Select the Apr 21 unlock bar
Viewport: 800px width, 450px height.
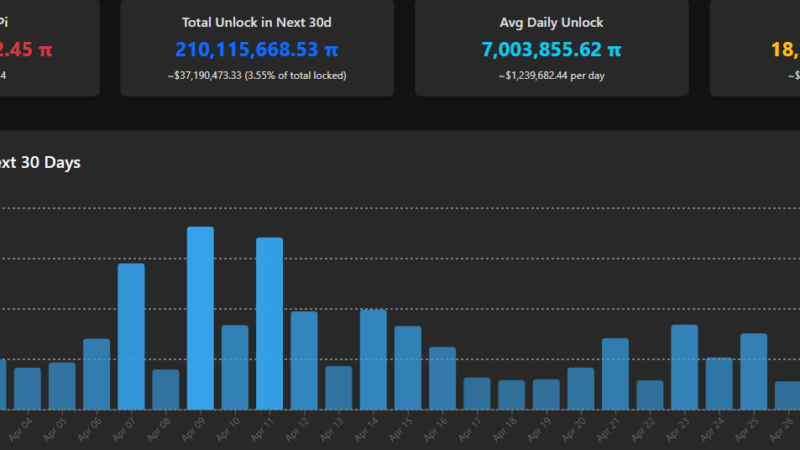(x=615, y=373)
